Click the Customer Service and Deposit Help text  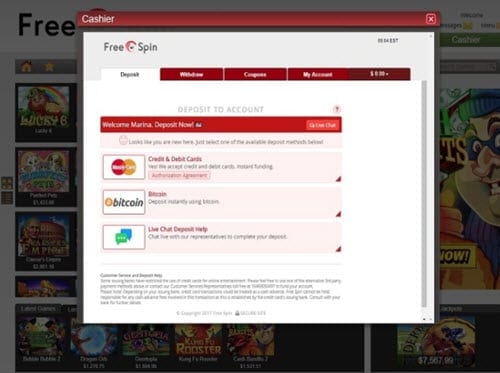click(x=131, y=275)
